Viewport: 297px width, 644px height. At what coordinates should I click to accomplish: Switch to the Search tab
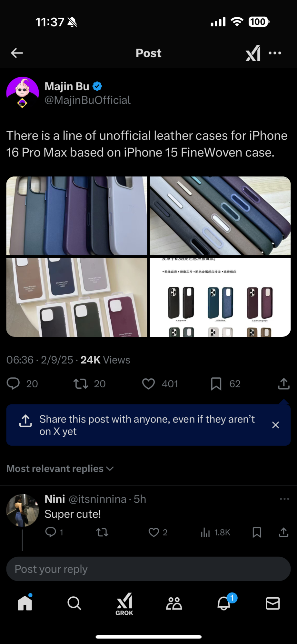tap(74, 603)
